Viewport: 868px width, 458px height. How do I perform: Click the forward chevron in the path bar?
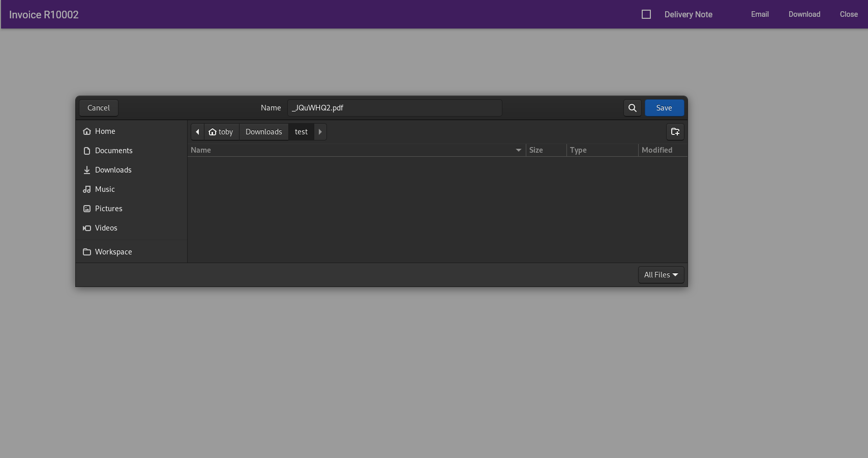click(x=320, y=132)
